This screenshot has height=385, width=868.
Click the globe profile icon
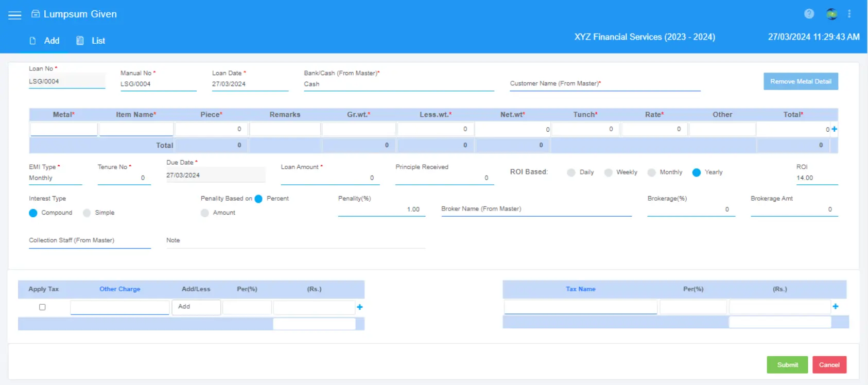[831, 14]
